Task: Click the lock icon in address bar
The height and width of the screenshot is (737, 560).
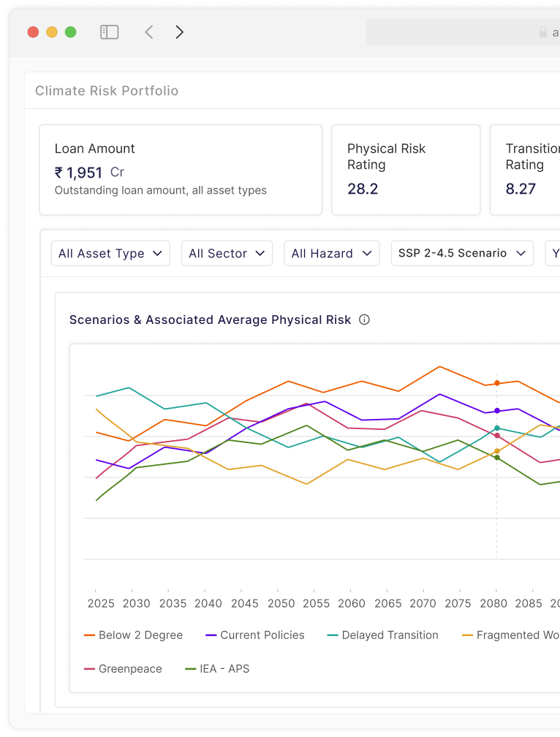Action: pos(542,32)
